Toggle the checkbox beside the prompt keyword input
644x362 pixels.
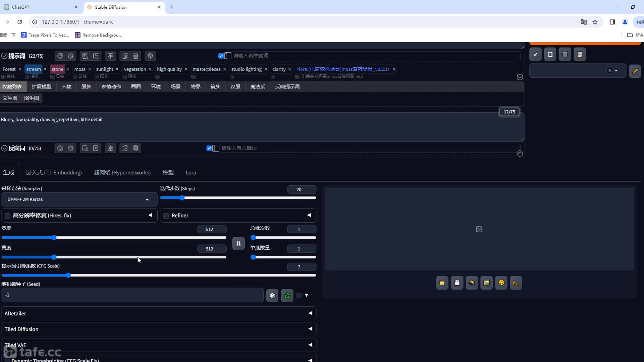point(221,56)
